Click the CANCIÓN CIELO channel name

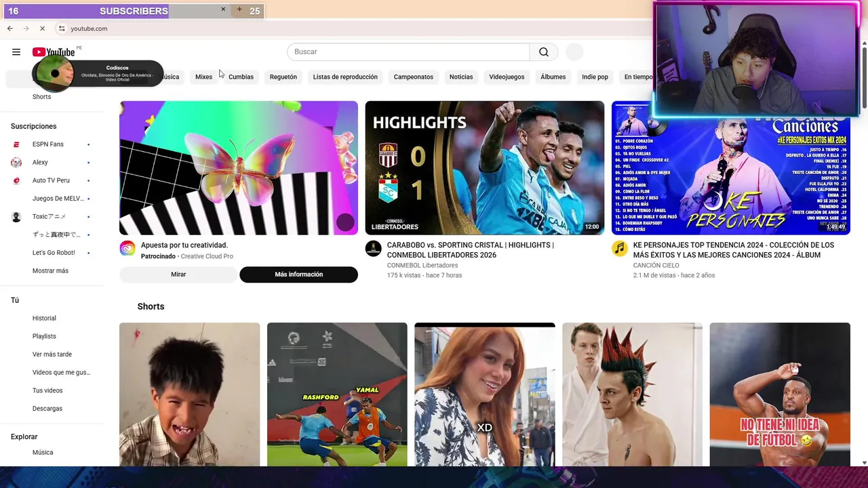656,266
